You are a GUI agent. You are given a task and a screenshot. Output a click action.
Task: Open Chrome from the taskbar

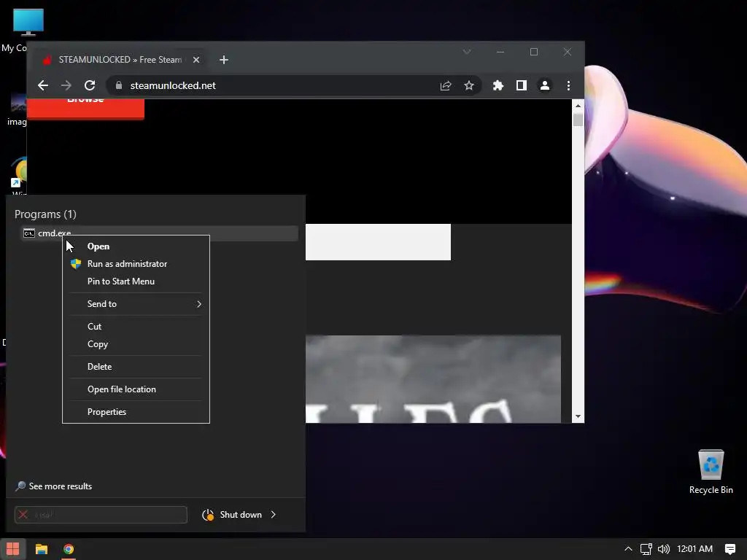pos(69,549)
